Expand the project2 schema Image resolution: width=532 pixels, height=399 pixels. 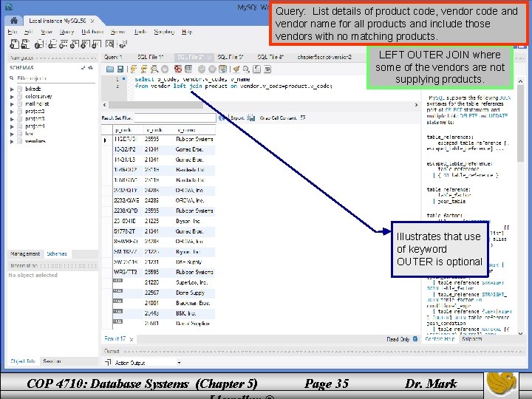click(12, 112)
